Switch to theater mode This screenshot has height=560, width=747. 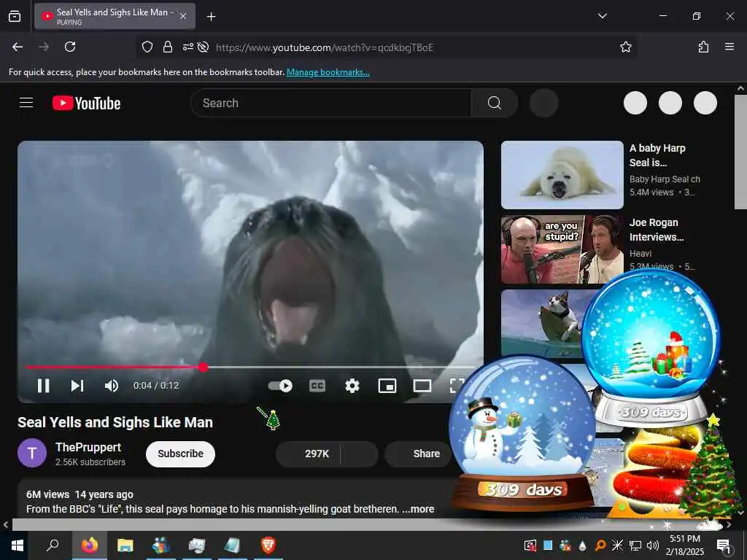(x=422, y=386)
